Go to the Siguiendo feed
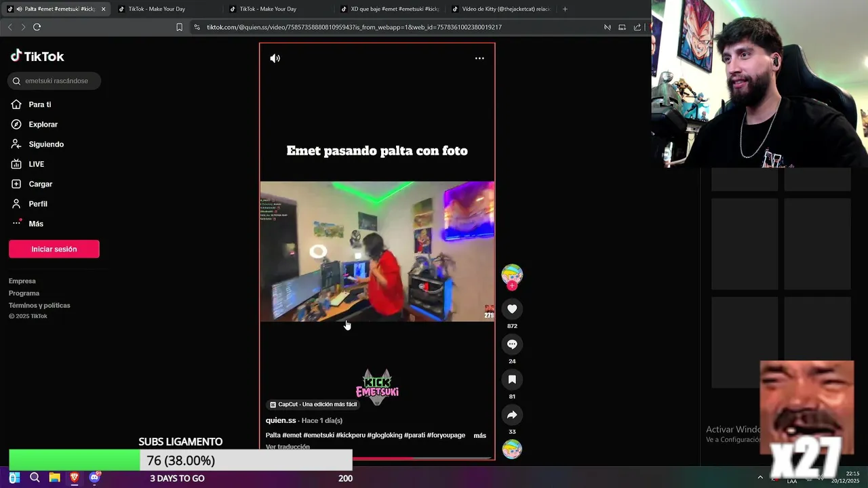Image resolution: width=868 pixels, height=488 pixels. tap(37, 144)
